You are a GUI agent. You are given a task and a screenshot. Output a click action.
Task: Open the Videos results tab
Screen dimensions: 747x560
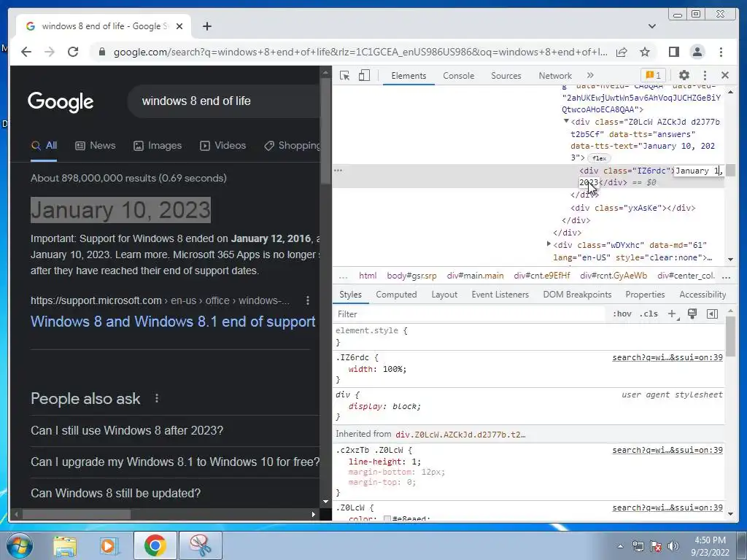point(223,146)
